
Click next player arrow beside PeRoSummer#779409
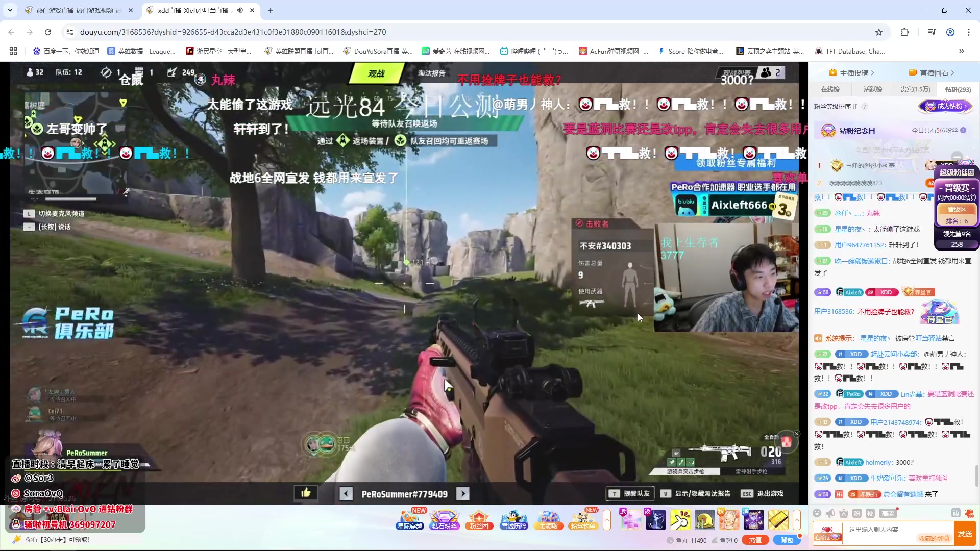[463, 494]
